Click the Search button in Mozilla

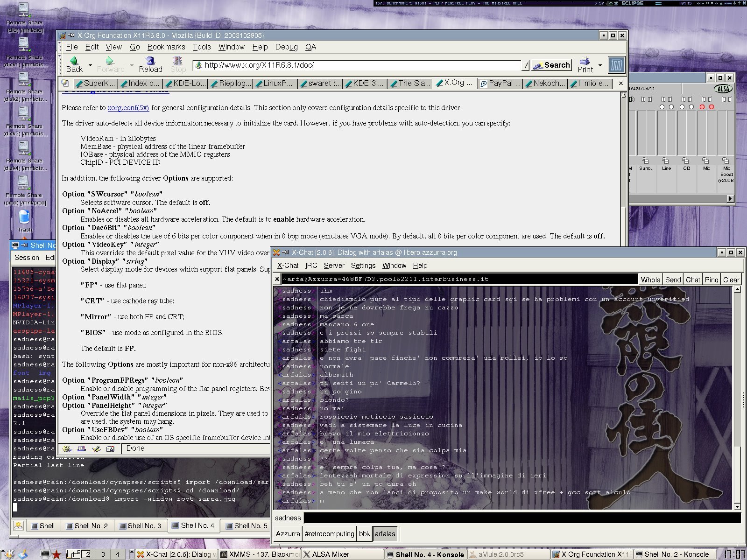click(x=552, y=65)
